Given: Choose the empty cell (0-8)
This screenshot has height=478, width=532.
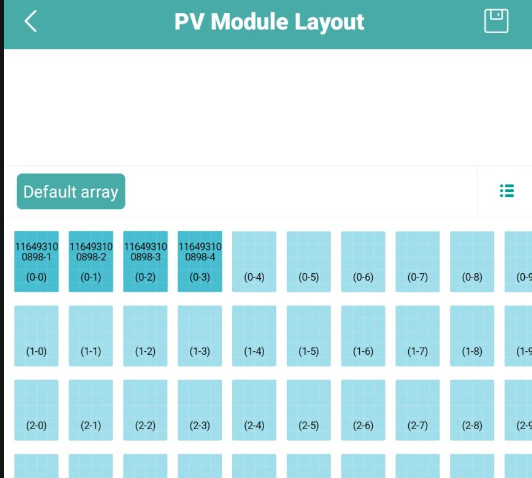Looking at the screenshot, I should 472,261.
